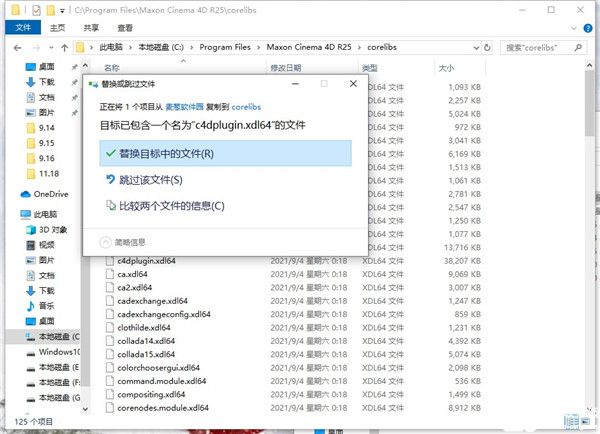Viewport: 600px width, 434px height.
Task: Click the c4dplugin.xdl64 file
Action: (x=146, y=260)
